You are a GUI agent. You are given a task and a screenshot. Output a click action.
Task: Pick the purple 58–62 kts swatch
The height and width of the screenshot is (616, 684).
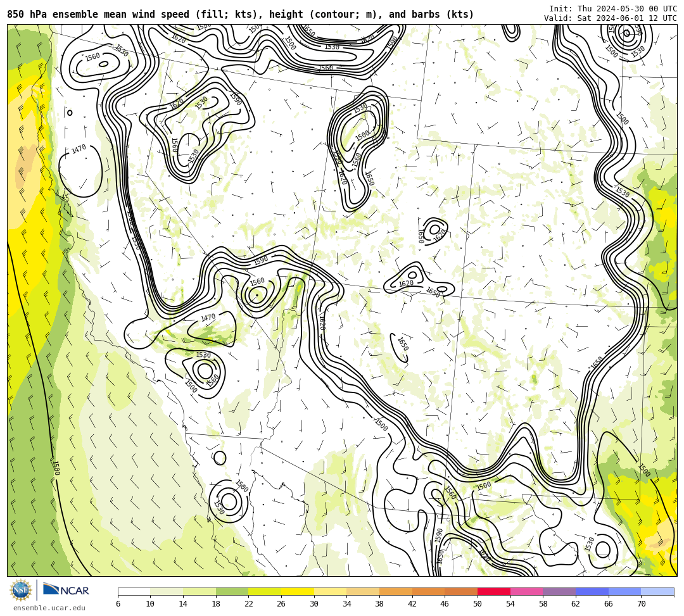point(559,591)
